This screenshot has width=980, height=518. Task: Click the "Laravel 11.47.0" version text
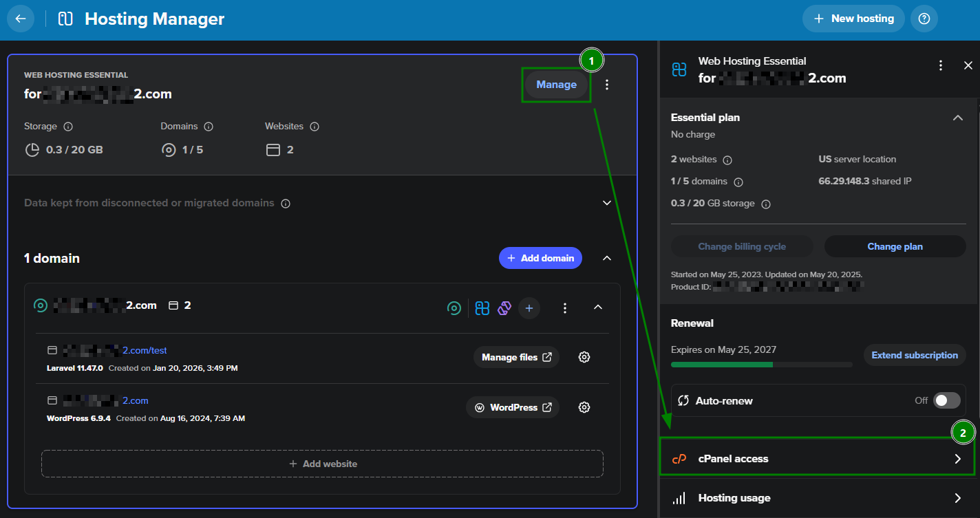(x=75, y=368)
